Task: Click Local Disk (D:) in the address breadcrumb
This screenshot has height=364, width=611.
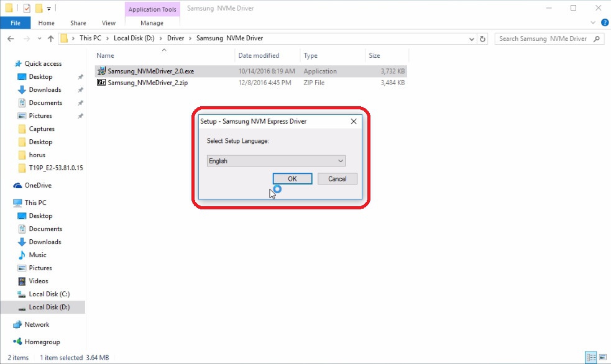Action: pos(134,38)
